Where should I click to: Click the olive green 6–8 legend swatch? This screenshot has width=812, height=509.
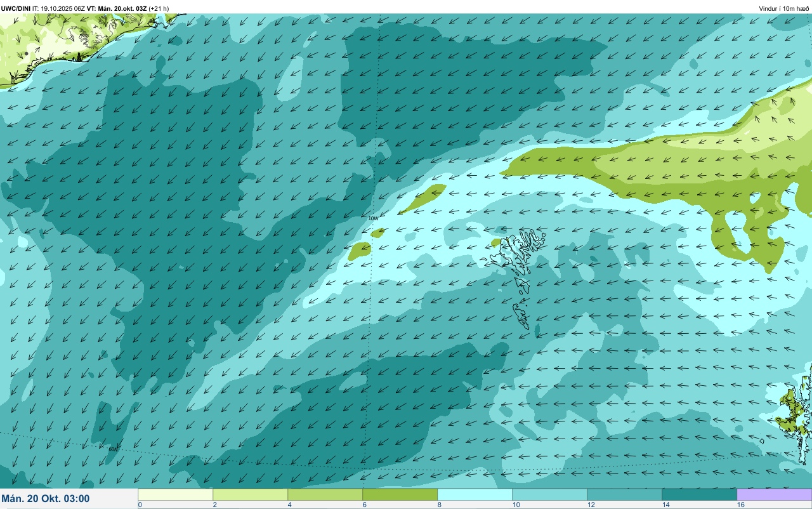pos(400,494)
